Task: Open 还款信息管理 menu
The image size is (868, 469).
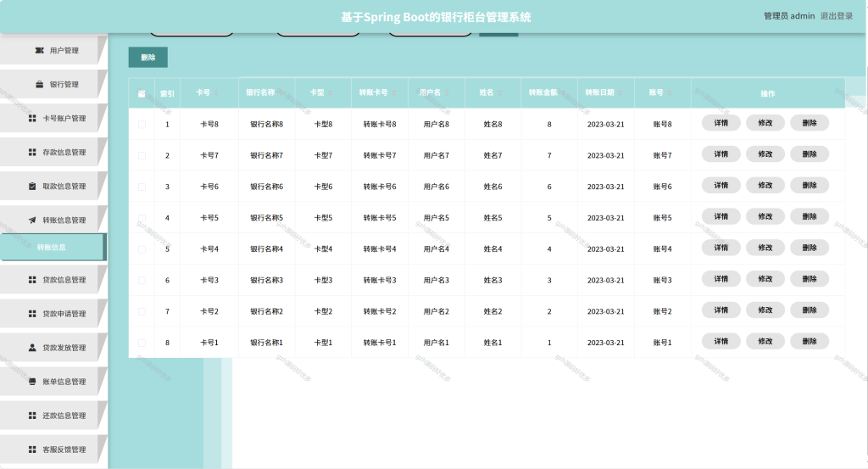Action: point(53,416)
